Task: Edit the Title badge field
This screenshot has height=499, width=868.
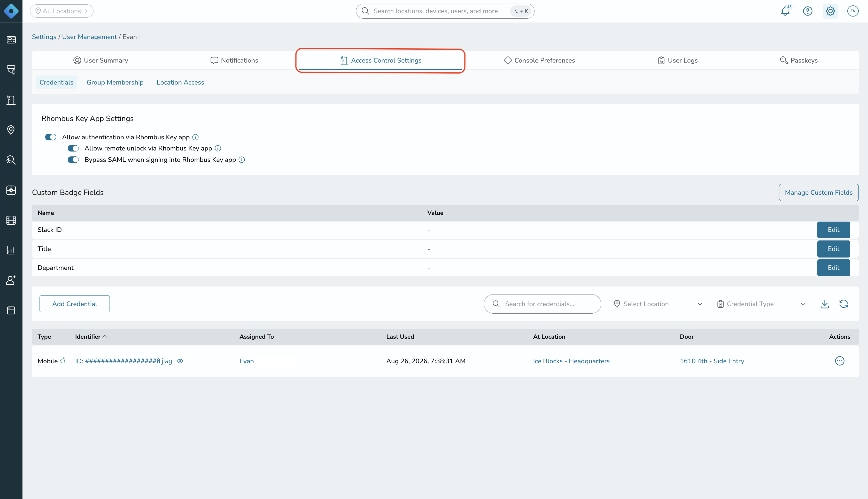Action: pyautogui.click(x=833, y=249)
